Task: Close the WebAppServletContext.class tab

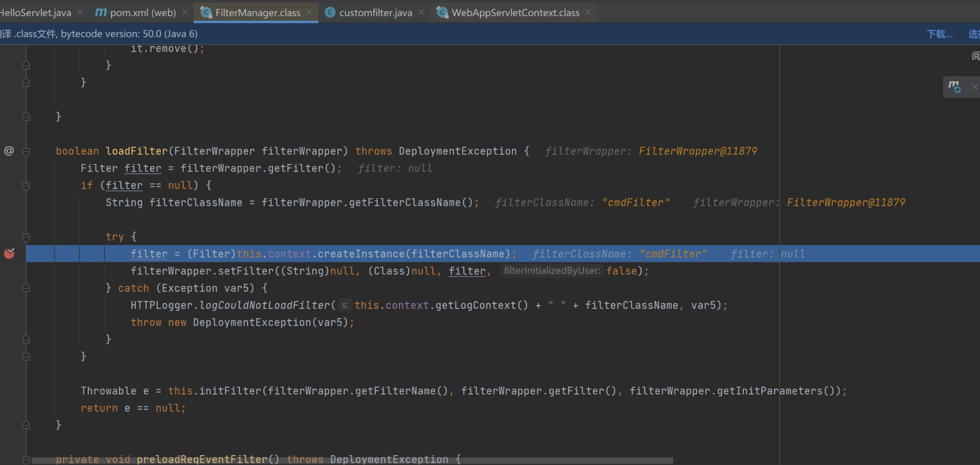Action: 588,13
